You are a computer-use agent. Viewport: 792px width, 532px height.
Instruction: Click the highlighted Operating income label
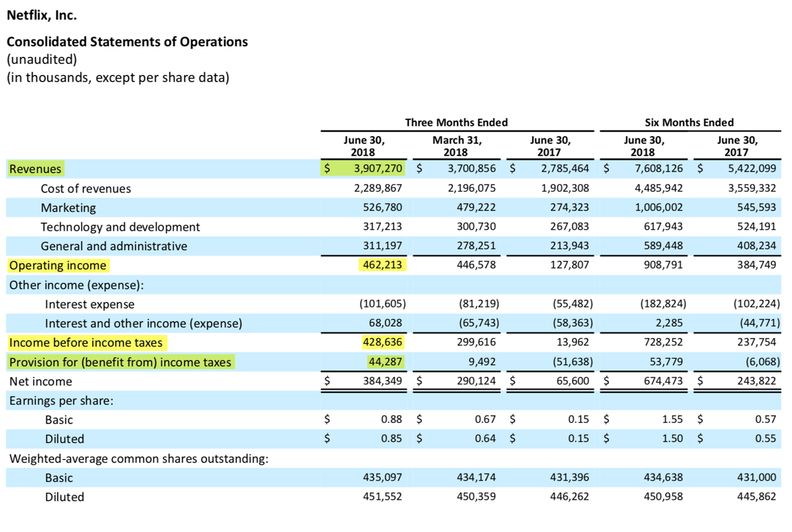tap(58, 265)
